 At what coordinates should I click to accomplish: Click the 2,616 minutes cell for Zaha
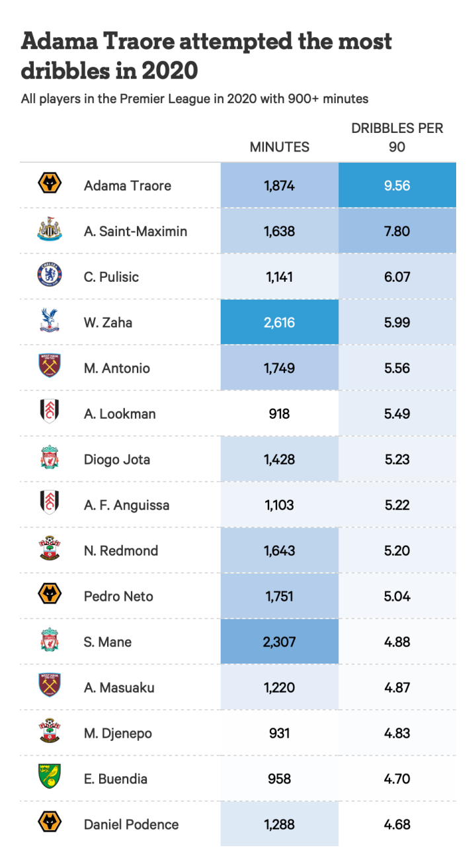[x=279, y=322]
